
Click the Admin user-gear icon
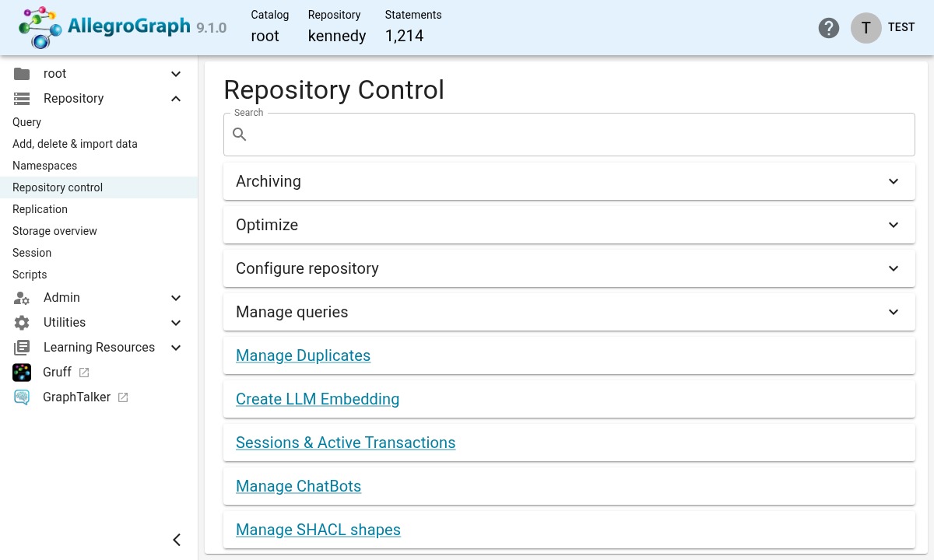pyautogui.click(x=22, y=298)
